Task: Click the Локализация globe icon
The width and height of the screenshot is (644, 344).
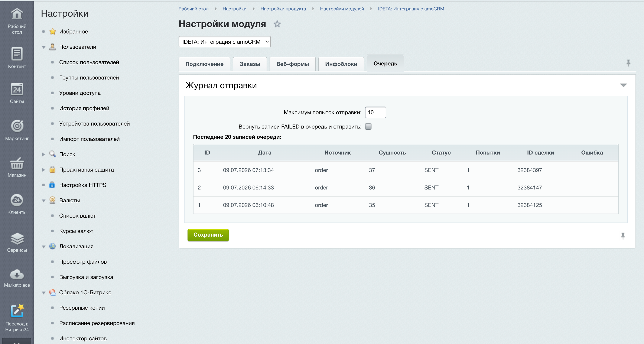Action: [x=52, y=246]
